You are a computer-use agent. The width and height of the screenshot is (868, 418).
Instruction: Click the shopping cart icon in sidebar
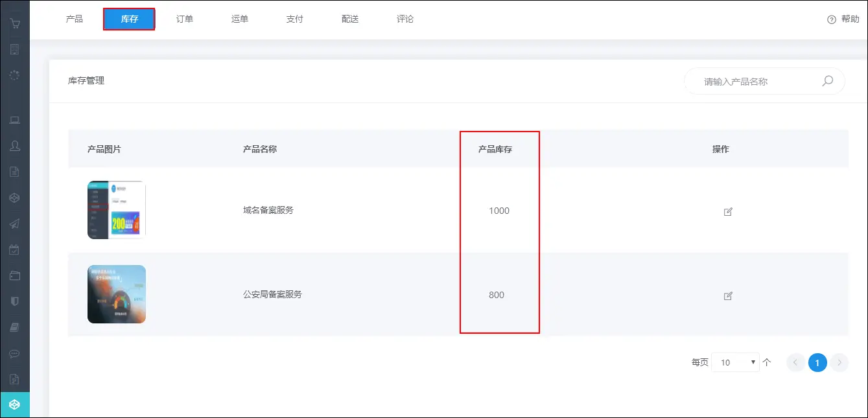[14, 24]
